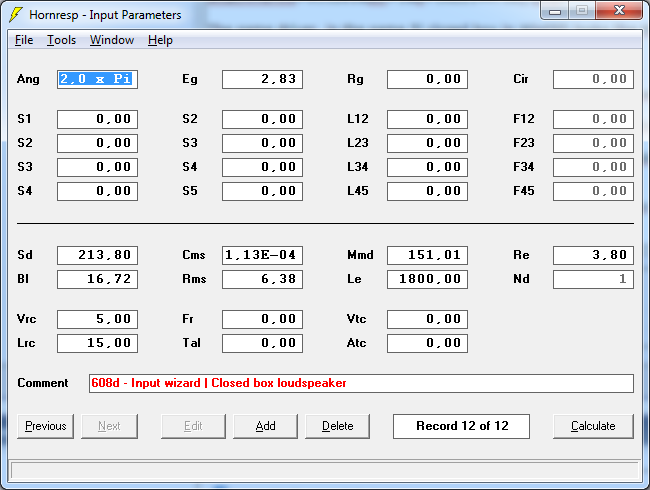The width and height of the screenshot is (650, 490).
Task: Click the Fr input field
Action: coord(262,320)
